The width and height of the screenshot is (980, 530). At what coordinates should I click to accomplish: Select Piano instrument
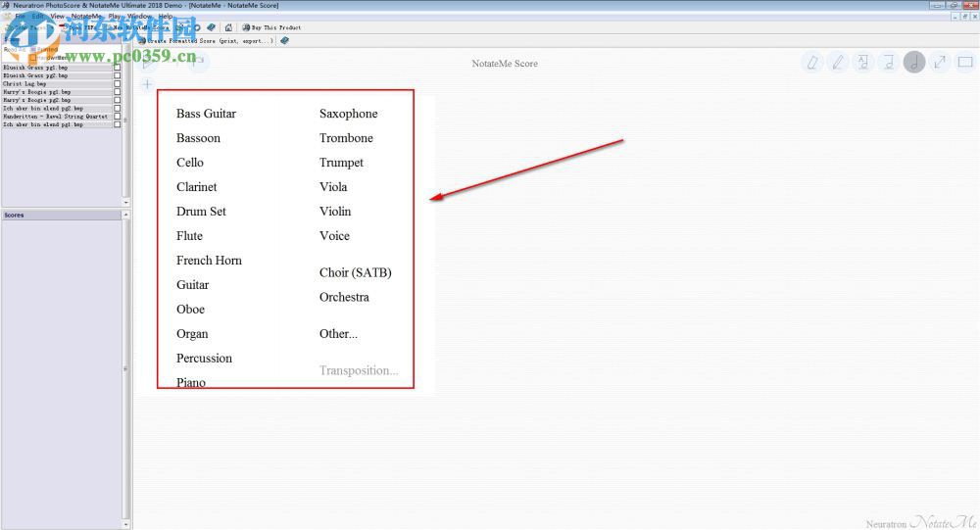(x=191, y=382)
